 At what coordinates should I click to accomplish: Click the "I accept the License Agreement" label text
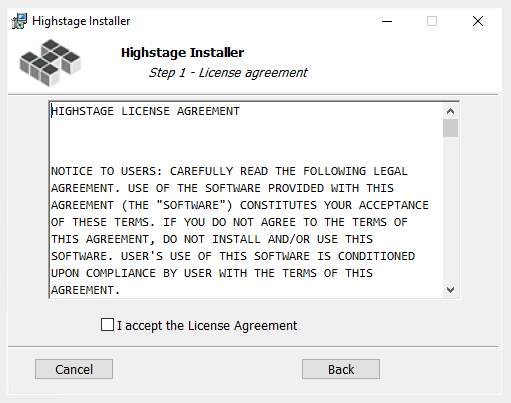pos(207,326)
